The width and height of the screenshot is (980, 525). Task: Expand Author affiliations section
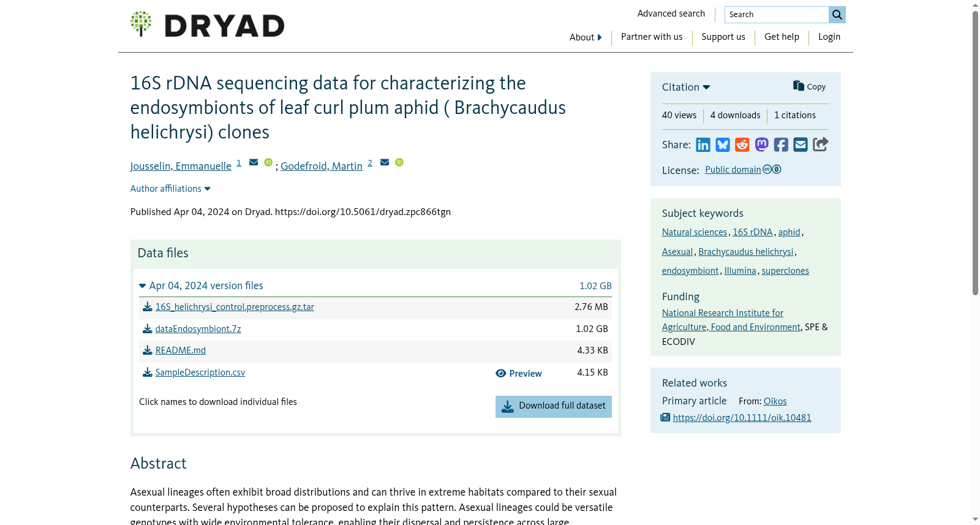(170, 189)
